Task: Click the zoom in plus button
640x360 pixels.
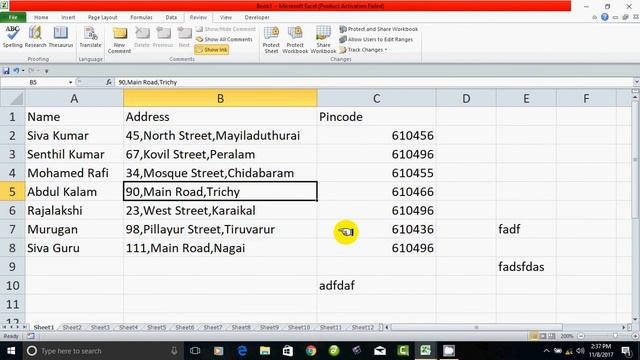Action: (x=635, y=336)
